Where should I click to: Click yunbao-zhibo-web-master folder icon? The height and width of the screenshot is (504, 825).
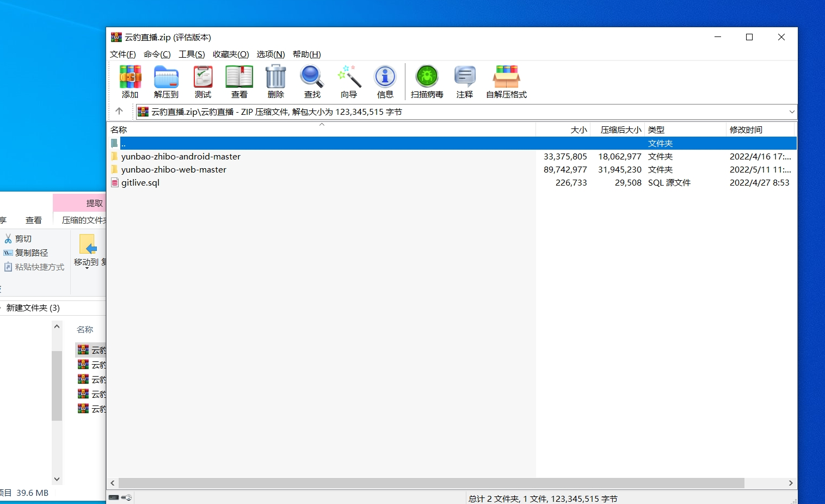pyautogui.click(x=114, y=169)
